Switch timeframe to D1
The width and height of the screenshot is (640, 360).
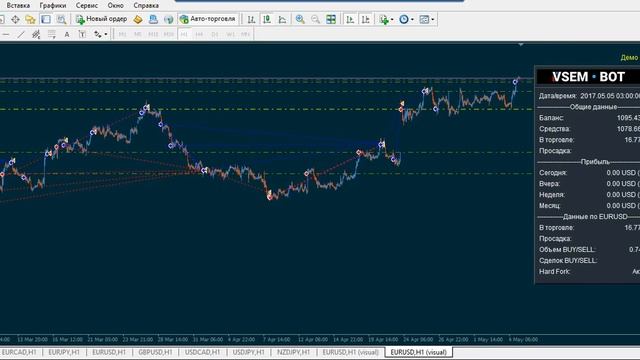(x=215, y=35)
